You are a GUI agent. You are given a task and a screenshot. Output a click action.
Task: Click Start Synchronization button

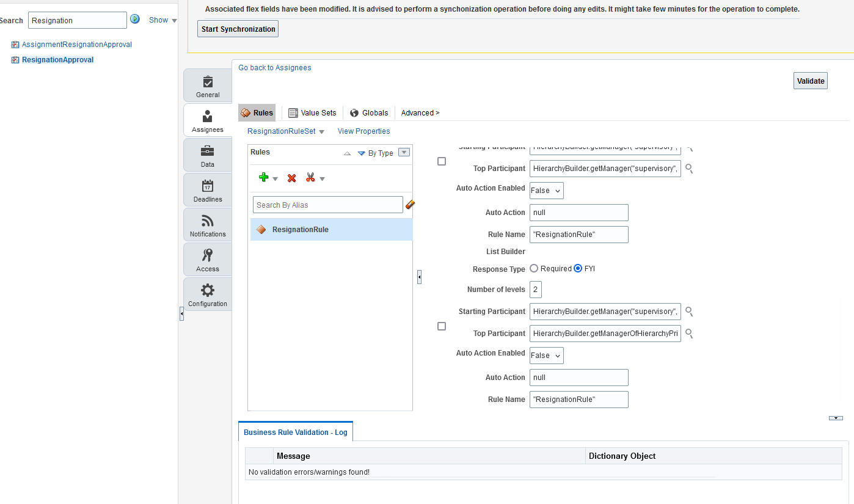pos(238,29)
